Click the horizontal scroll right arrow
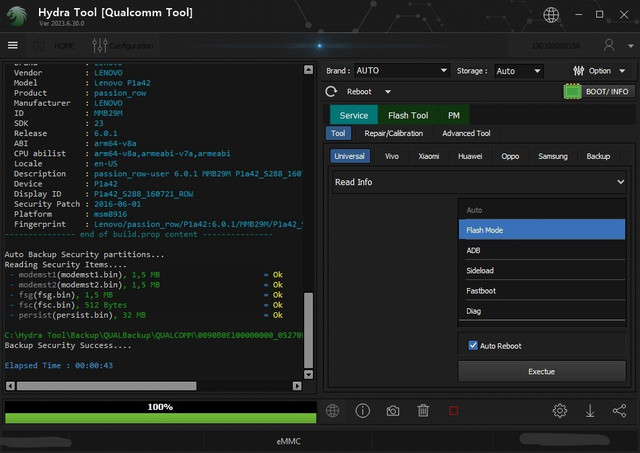Image resolution: width=640 pixels, height=453 pixels. [297, 386]
